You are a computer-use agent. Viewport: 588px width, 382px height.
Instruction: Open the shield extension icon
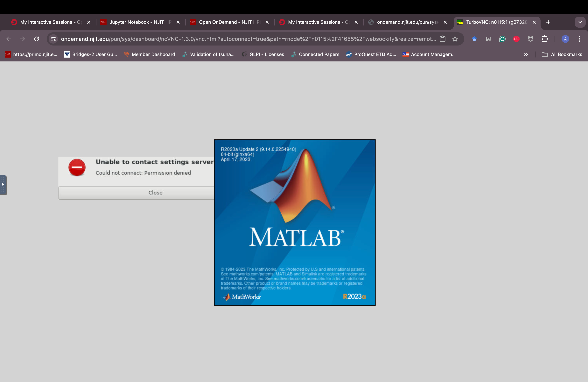[530, 39]
